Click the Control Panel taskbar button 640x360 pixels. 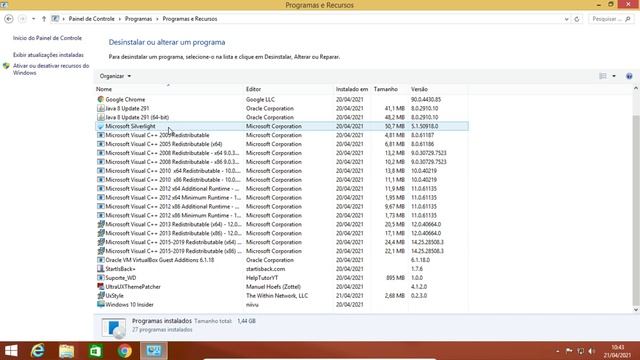click(x=154, y=351)
